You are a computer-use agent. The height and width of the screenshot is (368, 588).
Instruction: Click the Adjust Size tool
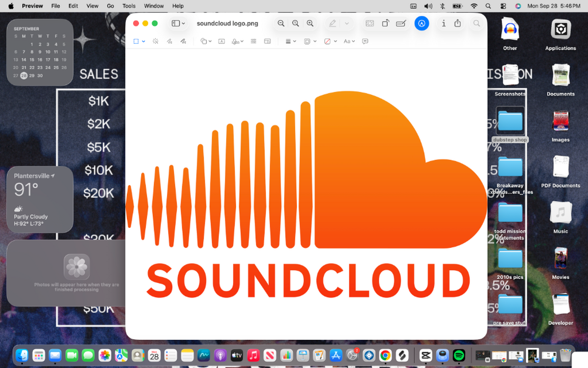(267, 41)
